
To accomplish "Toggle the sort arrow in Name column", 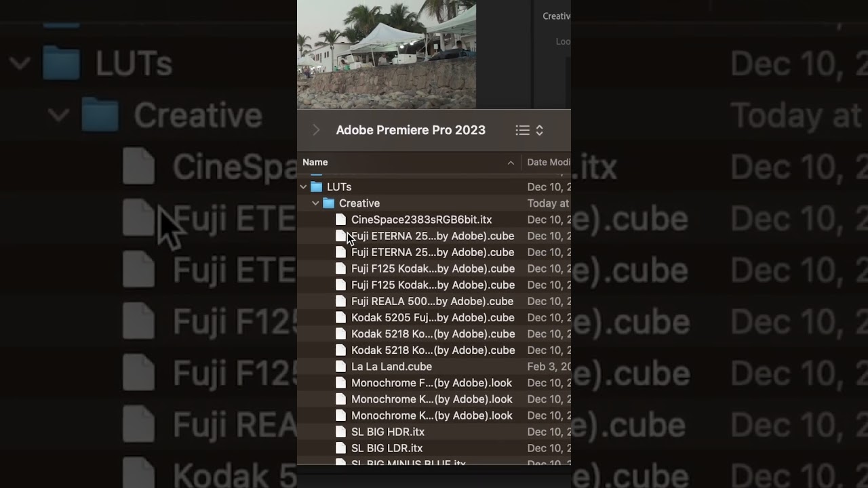I will [511, 163].
